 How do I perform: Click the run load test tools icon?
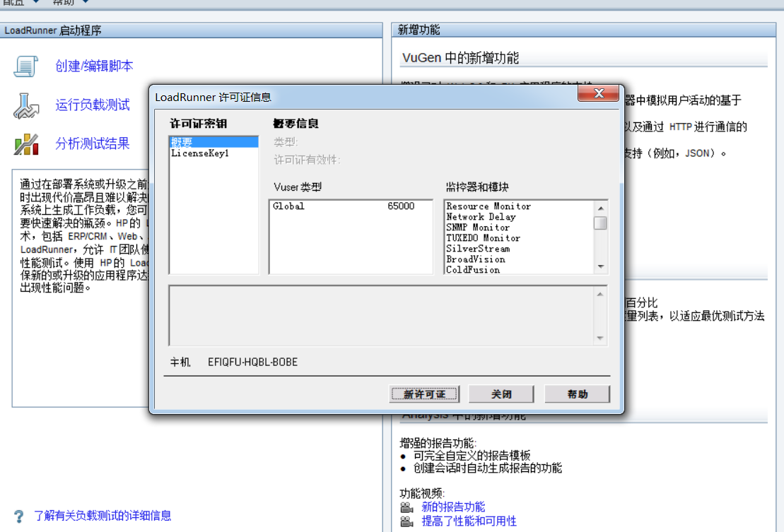point(26,105)
